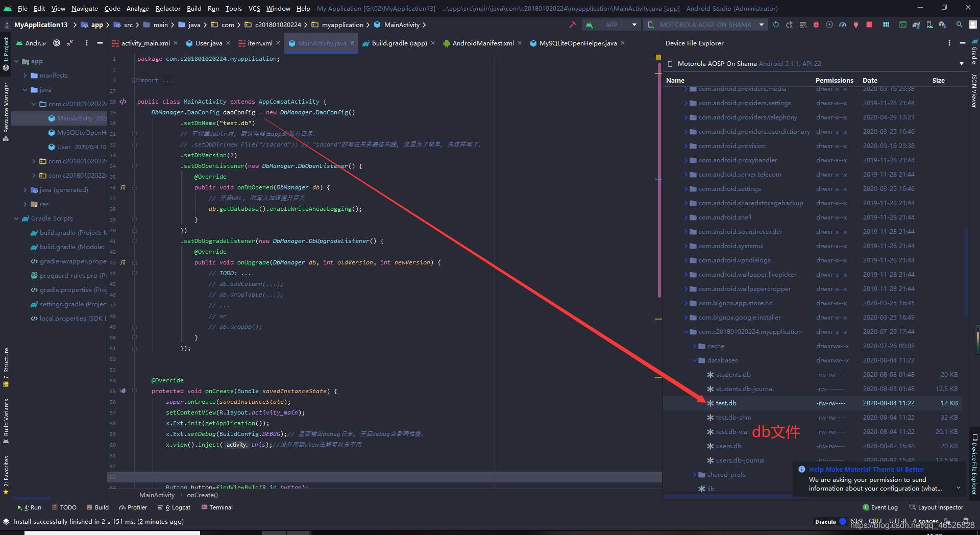Click the Search Everywhere magnifier icon
The height and width of the screenshot is (535, 980).
tap(960, 25)
